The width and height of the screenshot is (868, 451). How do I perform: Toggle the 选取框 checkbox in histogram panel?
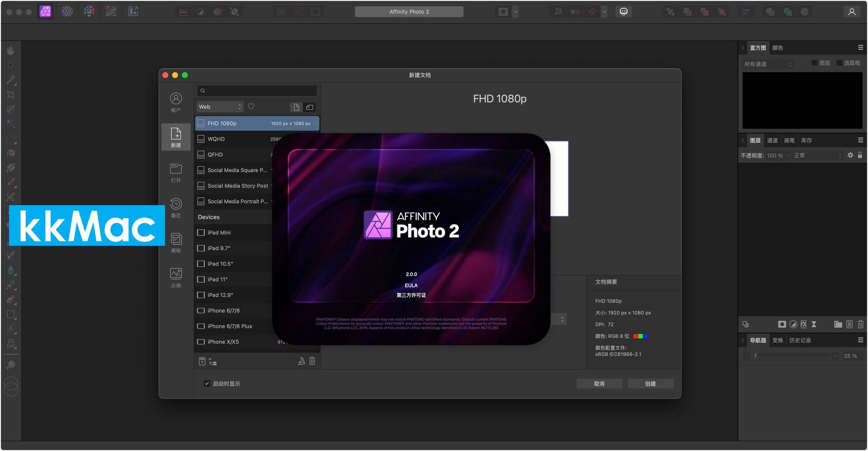coord(840,63)
